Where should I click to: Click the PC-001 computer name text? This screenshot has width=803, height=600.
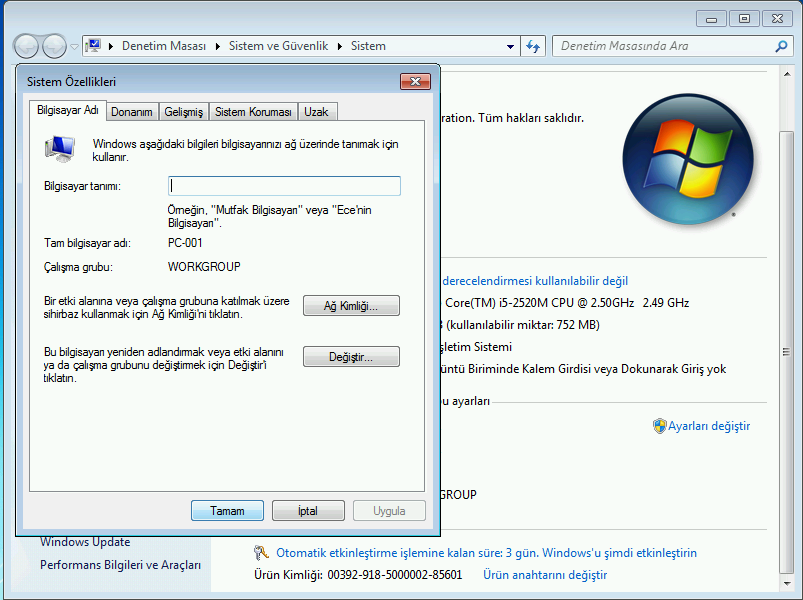pyautogui.click(x=185, y=243)
